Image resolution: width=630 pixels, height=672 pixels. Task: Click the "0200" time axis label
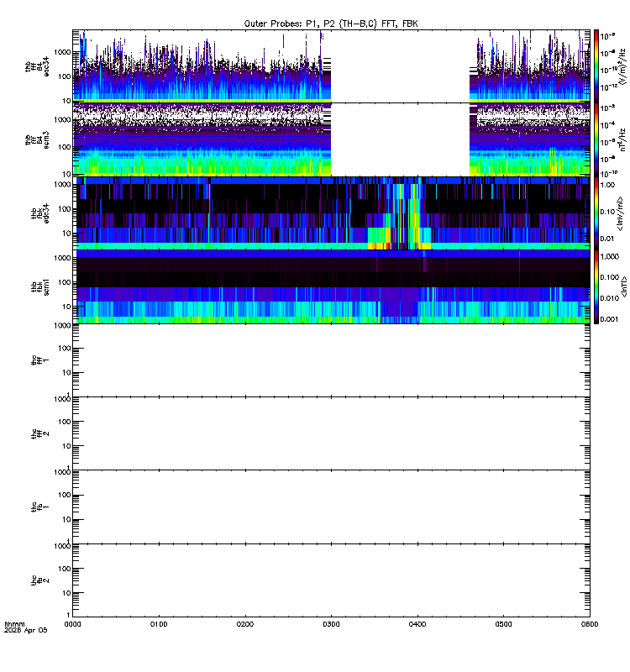click(244, 624)
